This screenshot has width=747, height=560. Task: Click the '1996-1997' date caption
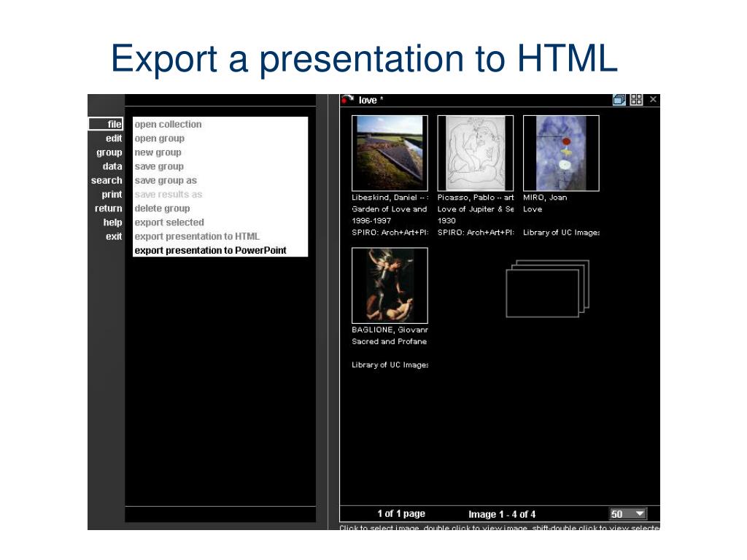(371, 220)
